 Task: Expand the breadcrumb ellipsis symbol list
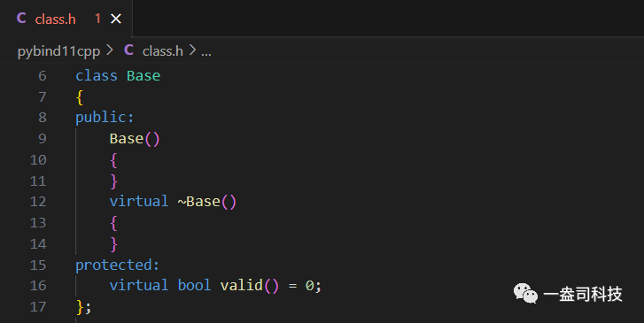coord(206,53)
